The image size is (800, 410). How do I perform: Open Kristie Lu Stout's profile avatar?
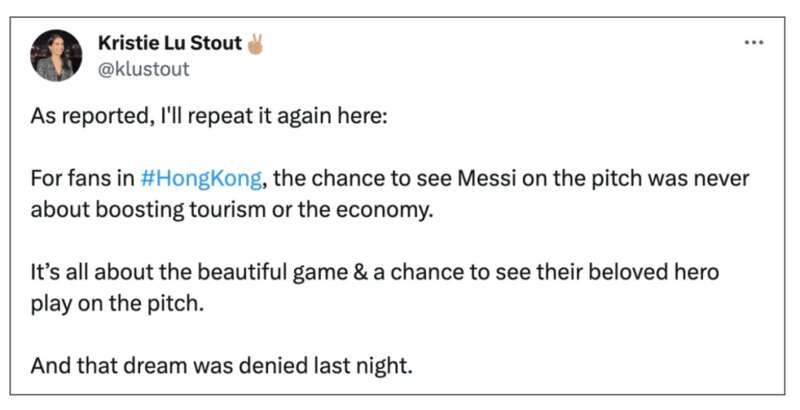coord(56,56)
